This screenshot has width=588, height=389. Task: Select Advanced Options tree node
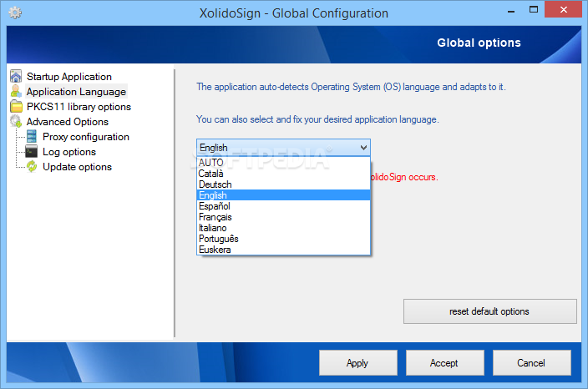tap(68, 121)
